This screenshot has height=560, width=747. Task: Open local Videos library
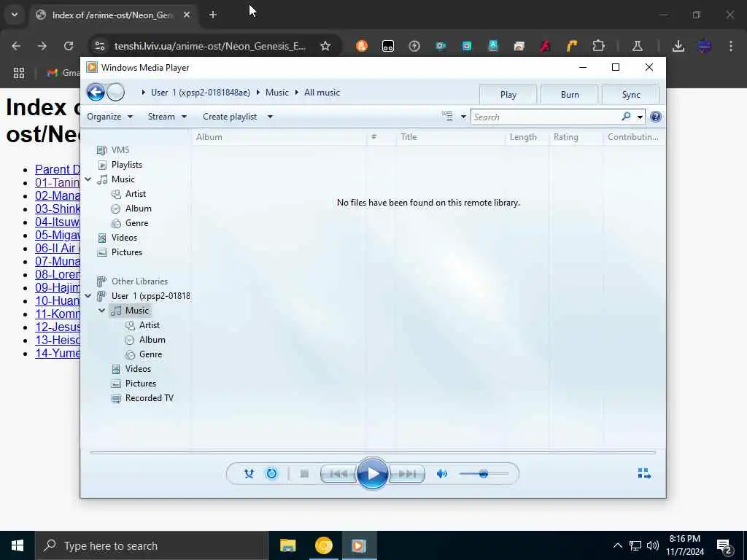pos(124,238)
